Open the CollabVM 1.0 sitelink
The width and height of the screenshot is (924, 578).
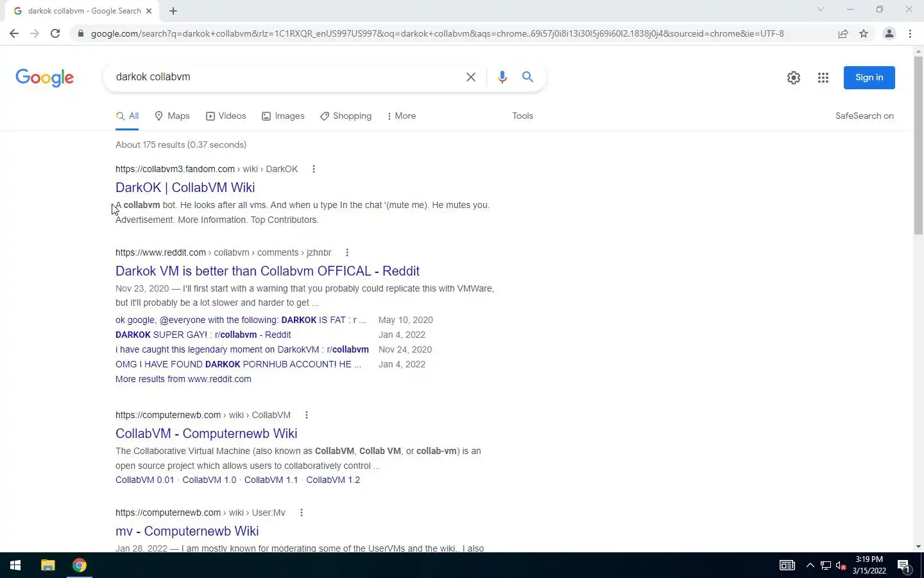point(209,480)
